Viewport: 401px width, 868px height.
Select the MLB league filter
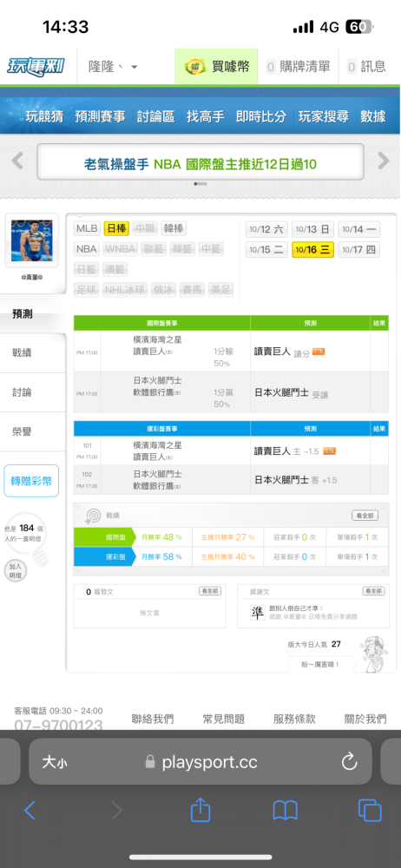(x=87, y=228)
